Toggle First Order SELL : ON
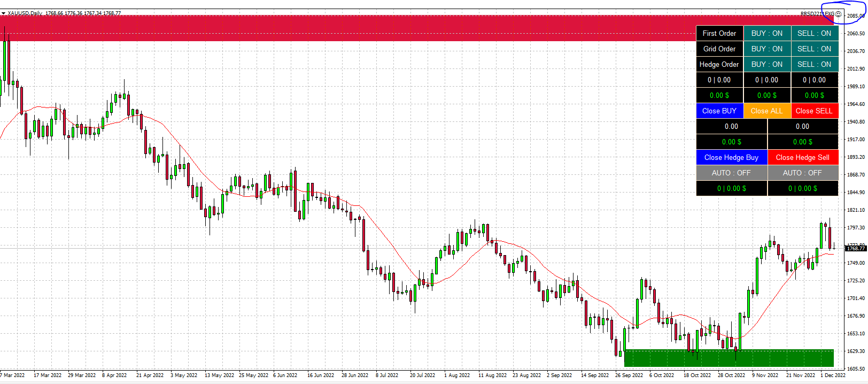Viewport: 868px width, 384px height. click(814, 33)
